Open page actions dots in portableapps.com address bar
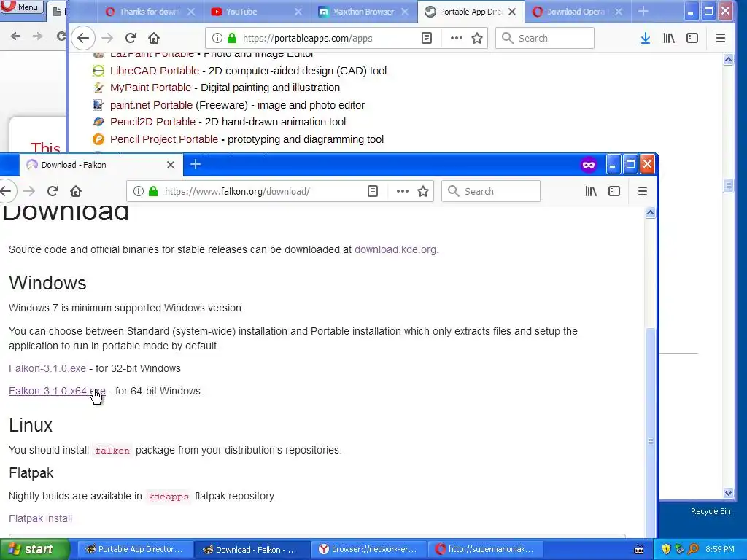 (457, 38)
